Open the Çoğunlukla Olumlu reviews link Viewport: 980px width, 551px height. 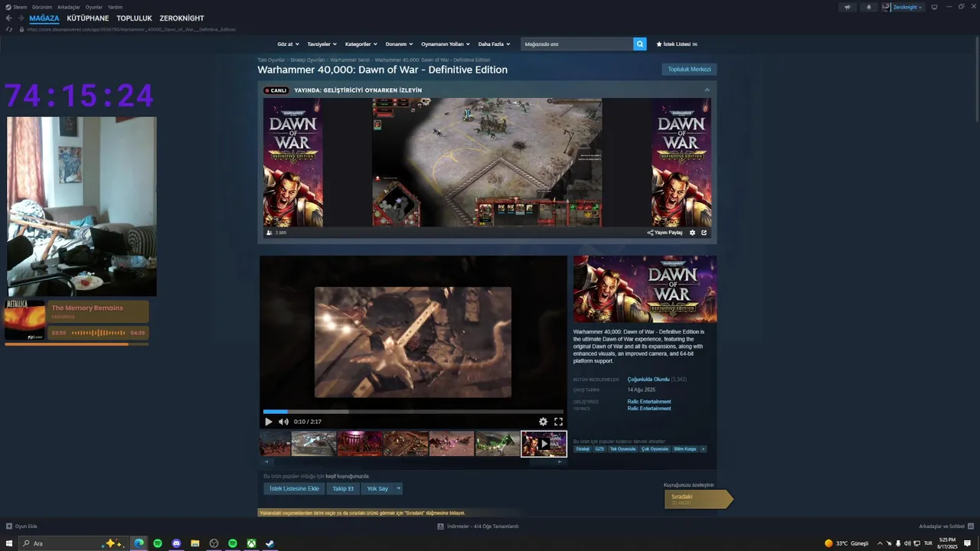coord(648,380)
